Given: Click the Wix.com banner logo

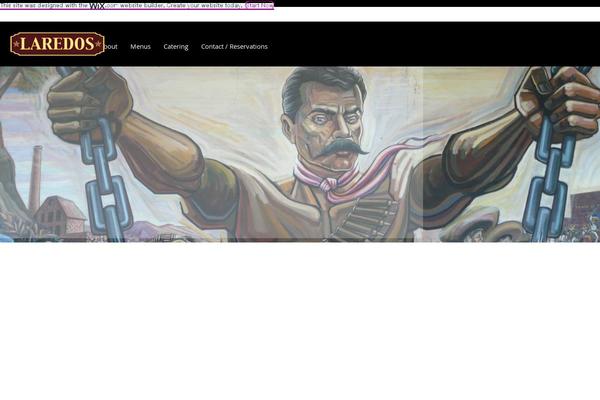Looking at the screenshot, I should (103, 5).
